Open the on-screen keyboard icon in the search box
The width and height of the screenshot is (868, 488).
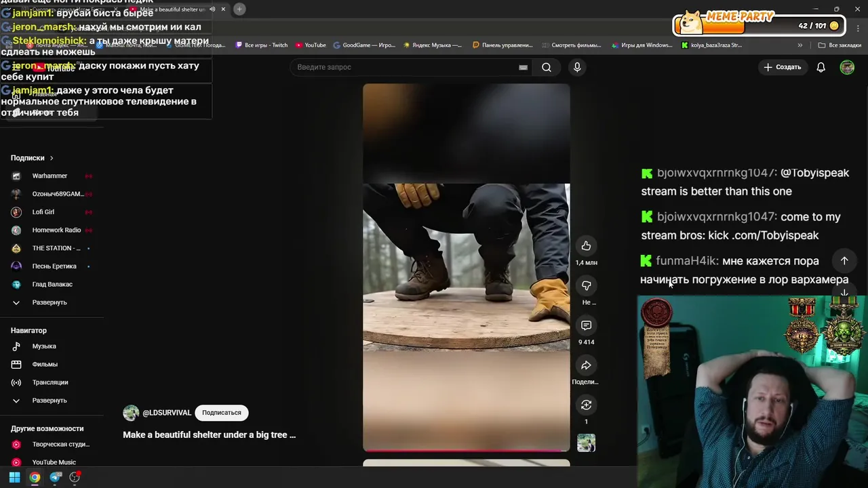click(x=523, y=67)
